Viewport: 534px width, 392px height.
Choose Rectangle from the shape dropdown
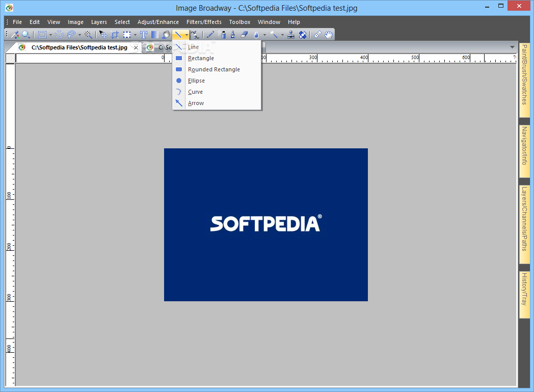pos(217,58)
